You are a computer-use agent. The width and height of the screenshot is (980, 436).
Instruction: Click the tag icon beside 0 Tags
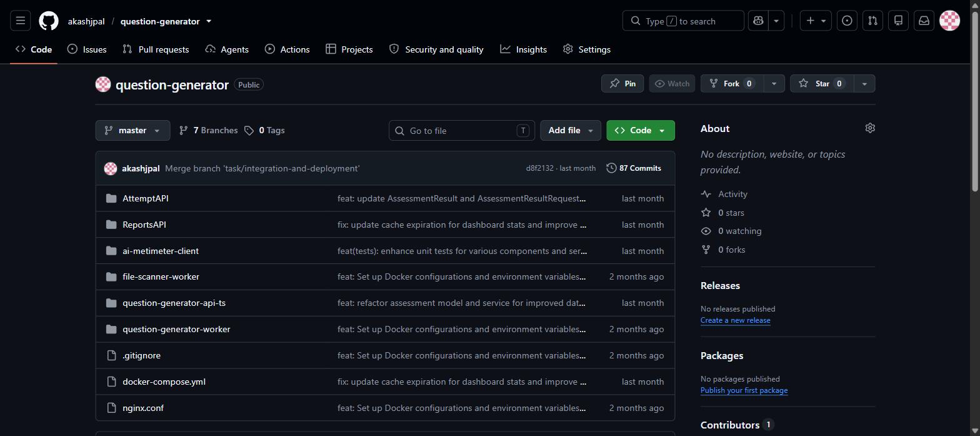tap(249, 131)
